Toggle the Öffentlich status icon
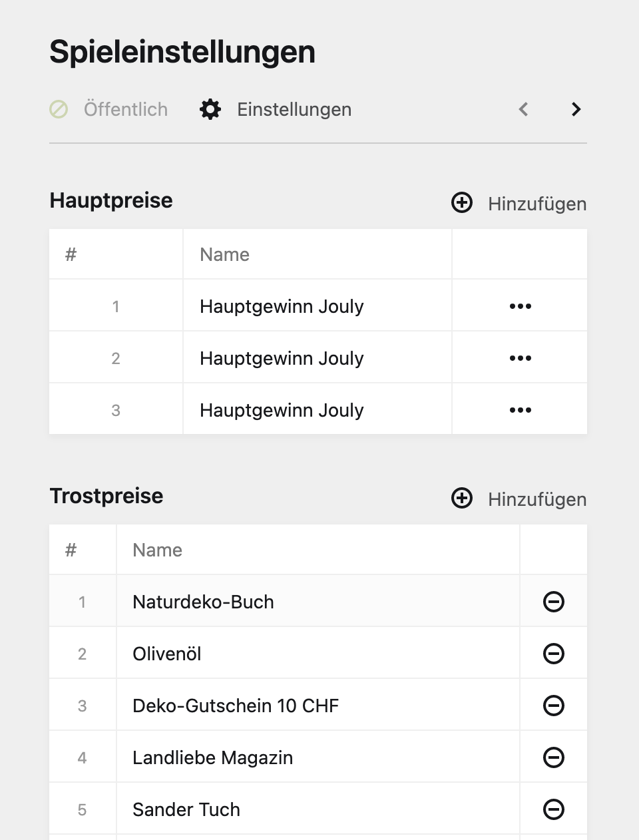The width and height of the screenshot is (639, 840). coord(59,109)
